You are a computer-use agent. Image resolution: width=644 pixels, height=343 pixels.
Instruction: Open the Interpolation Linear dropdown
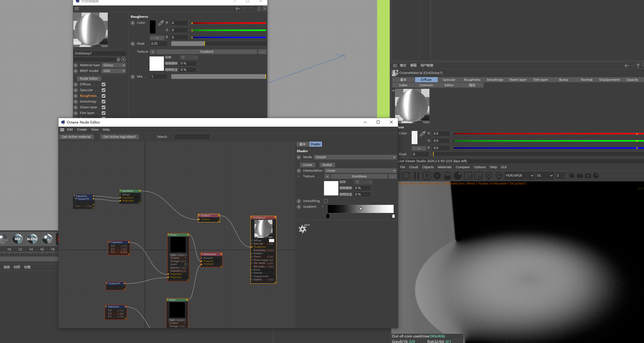pos(360,170)
